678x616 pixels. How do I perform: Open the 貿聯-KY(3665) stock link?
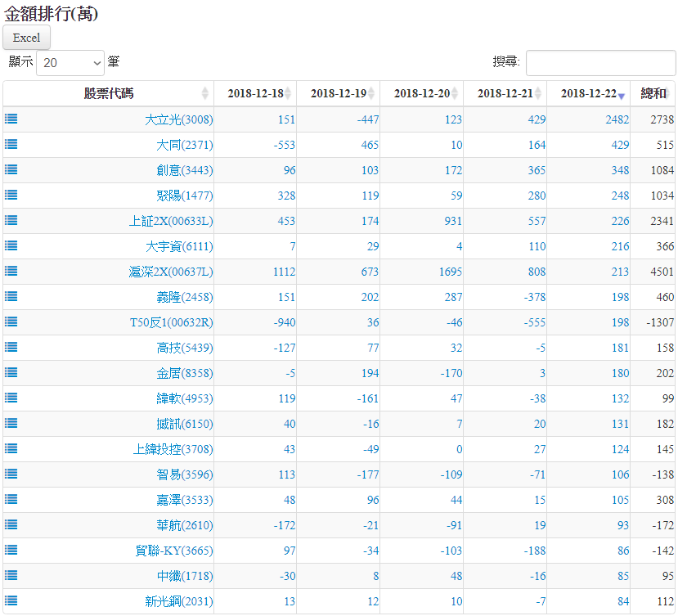(173, 551)
